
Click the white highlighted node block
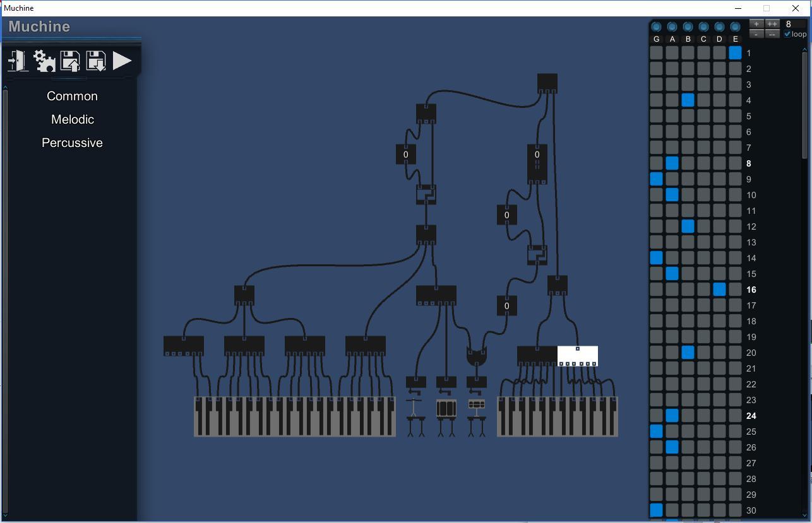point(577,355)
